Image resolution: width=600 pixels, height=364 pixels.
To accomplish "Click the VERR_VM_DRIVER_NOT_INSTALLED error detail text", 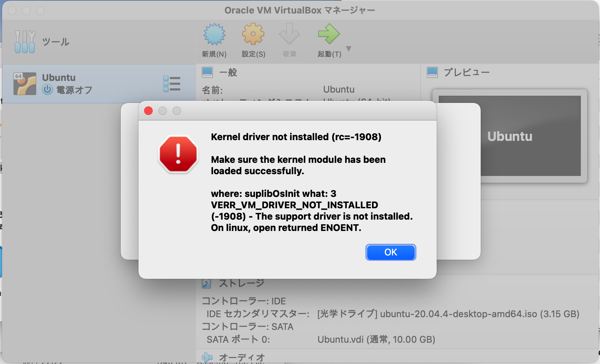I will (x=294, y=205).
